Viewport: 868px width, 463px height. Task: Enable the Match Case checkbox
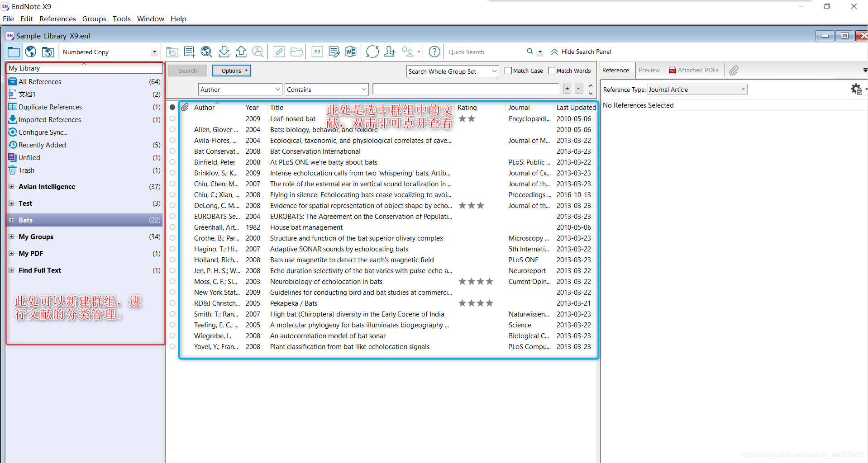[508, 71]
